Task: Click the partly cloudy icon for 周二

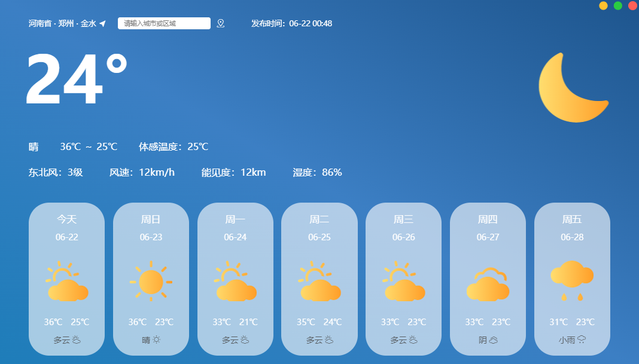Action: pos(319,281)
